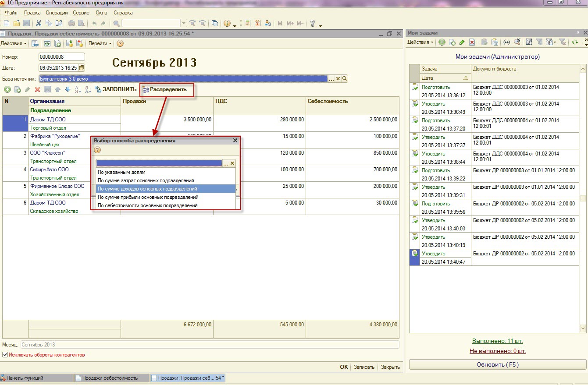Sort by Дата column header in Мои задачи
This screenshot has width=588, height=385.
point(445,78)
